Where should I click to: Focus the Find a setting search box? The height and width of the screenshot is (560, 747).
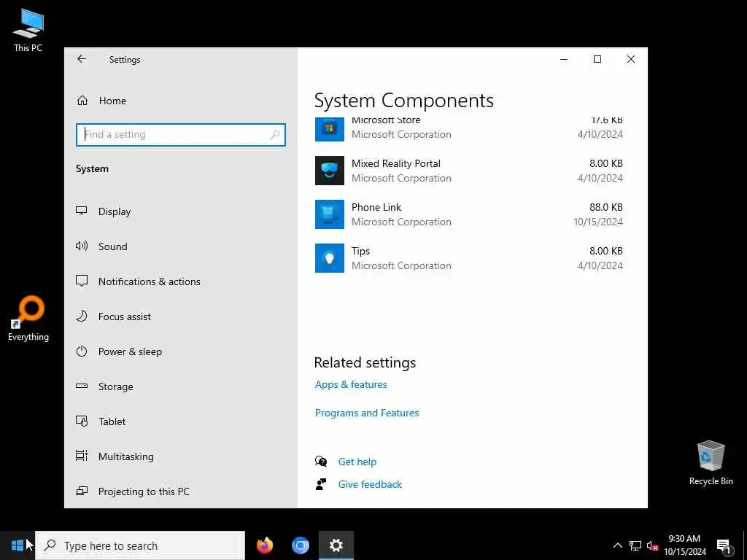point(181,135)
